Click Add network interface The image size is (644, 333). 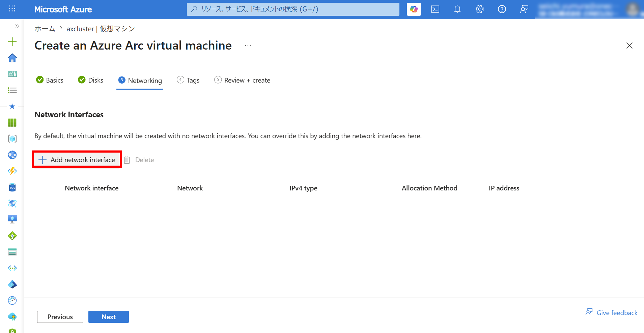pos(77,160)
